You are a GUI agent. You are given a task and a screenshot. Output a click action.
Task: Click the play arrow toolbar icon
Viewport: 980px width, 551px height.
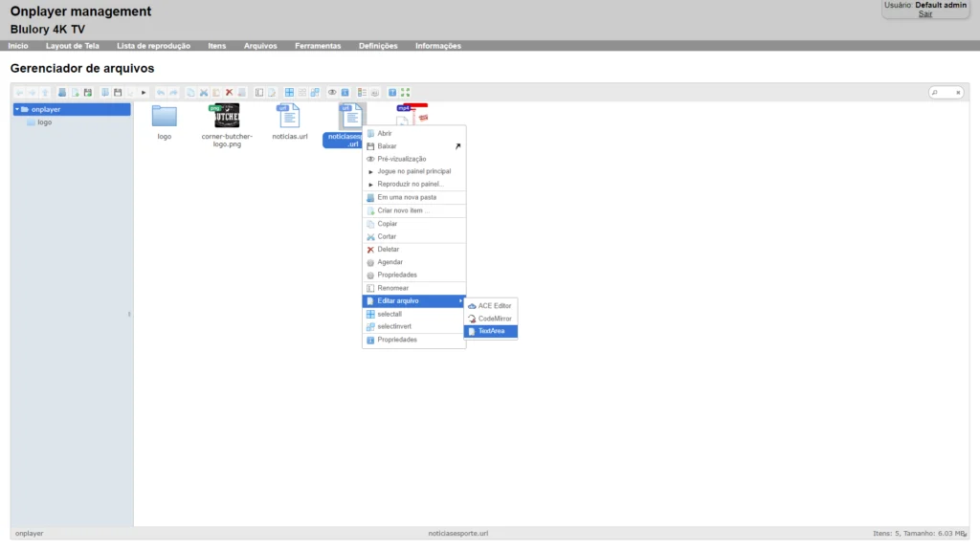point(144,93)
